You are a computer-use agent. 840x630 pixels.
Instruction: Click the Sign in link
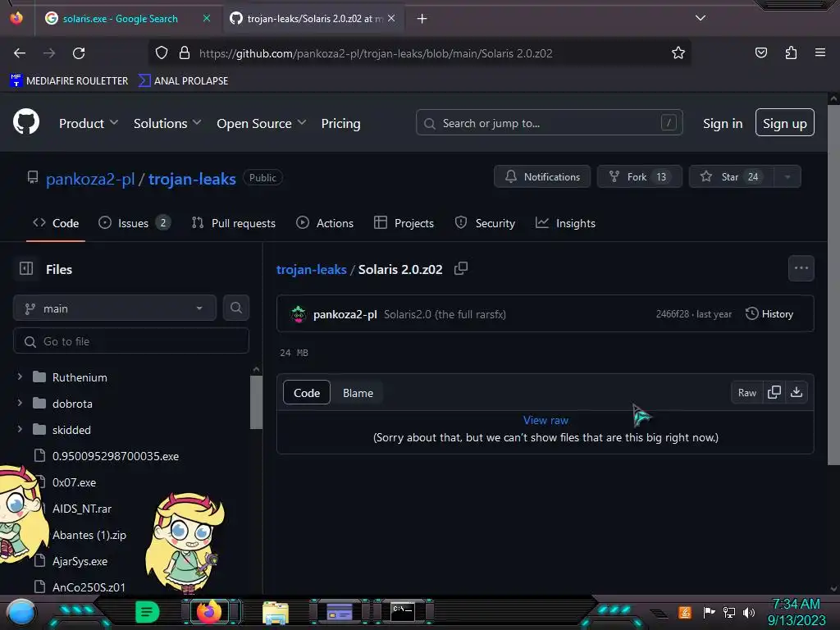coord(722,123)
